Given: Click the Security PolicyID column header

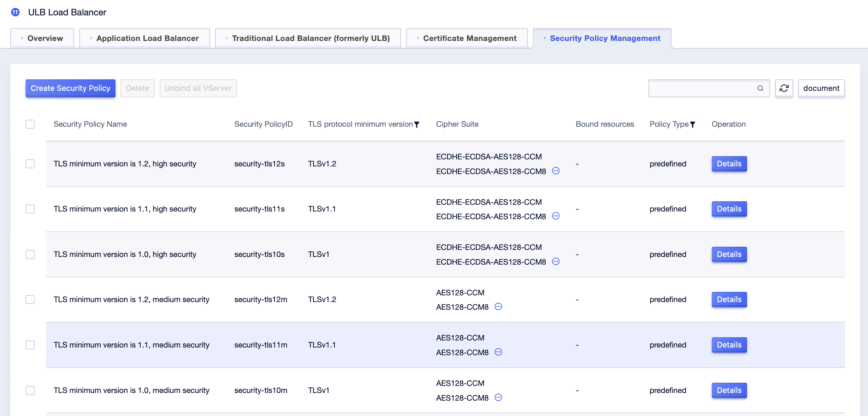Looking at the screenshot, I should [x=263, y=124].
